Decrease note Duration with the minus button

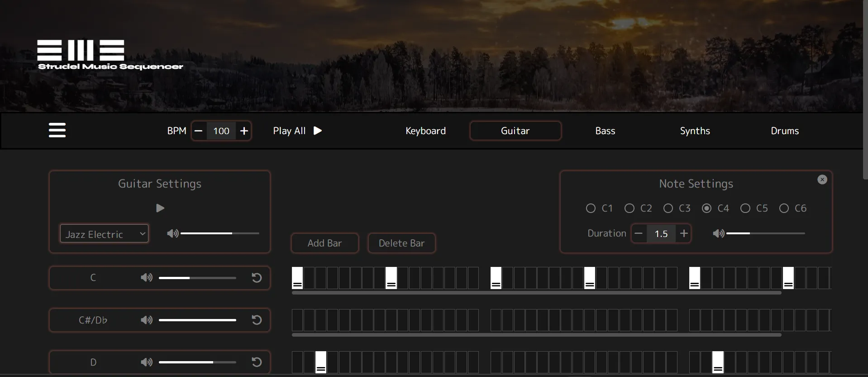(639, 233)
